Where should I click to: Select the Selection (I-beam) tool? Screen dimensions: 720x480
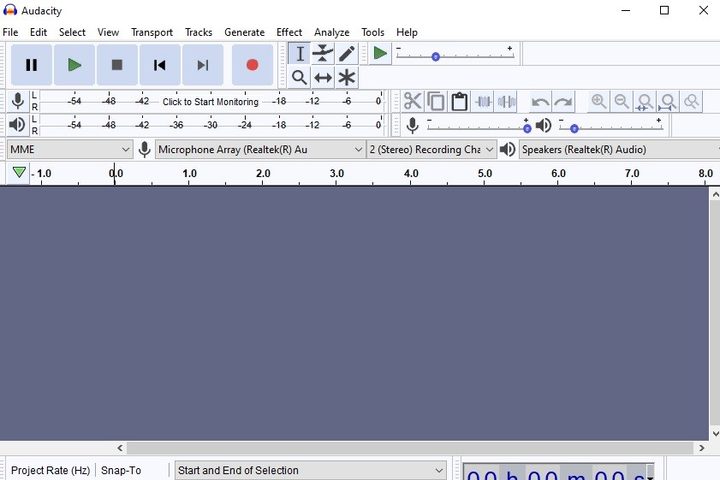coord(299,54)
